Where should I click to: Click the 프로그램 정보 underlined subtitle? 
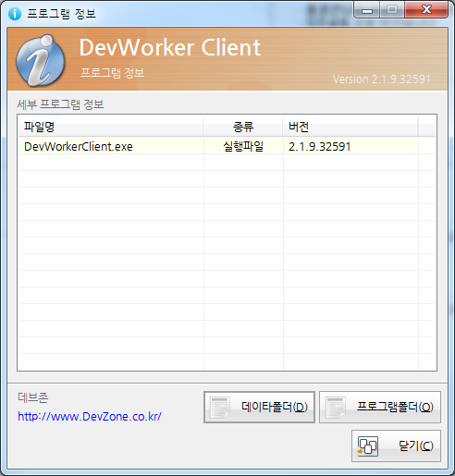(113, 73)
